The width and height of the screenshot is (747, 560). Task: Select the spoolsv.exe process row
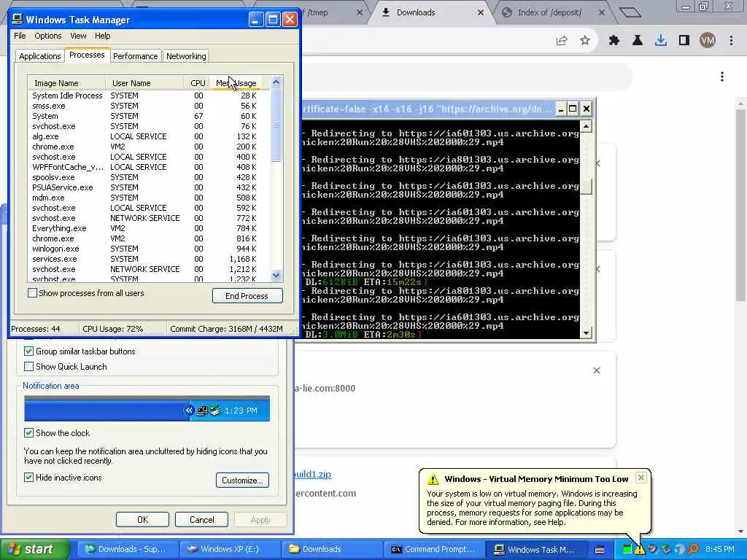(149, 177)
